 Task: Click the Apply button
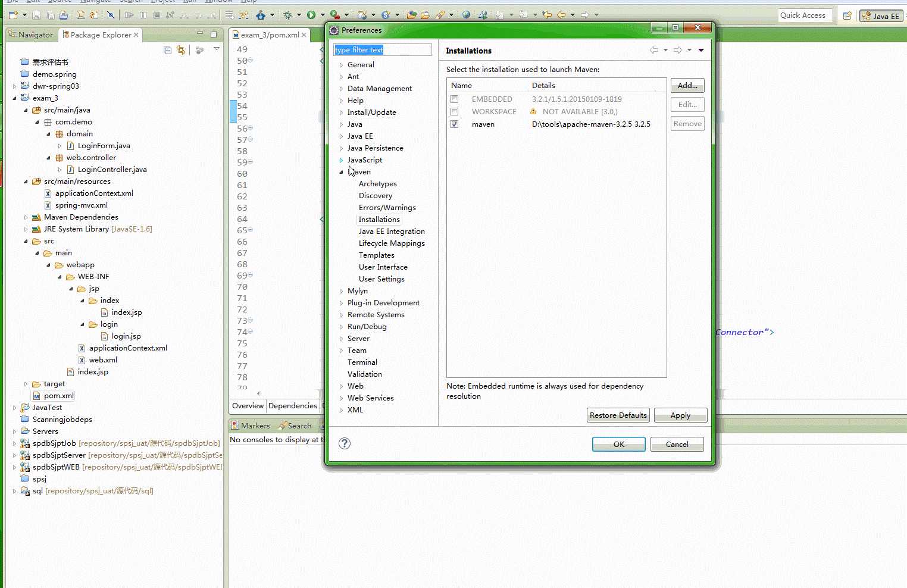click(x=681, y=415)
